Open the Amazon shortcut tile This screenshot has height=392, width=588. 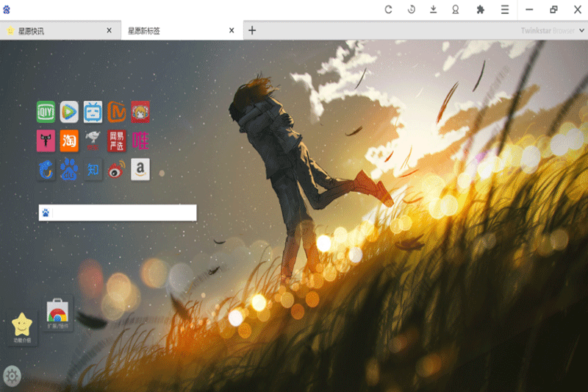pos(140,169)
